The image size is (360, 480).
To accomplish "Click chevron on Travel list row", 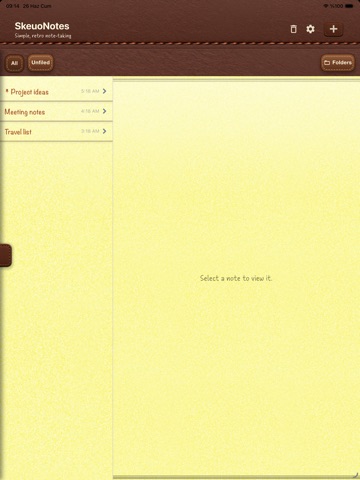I will tap(105, 131).
